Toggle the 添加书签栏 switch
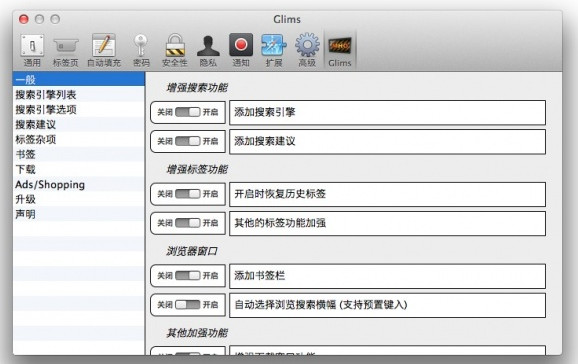 pos(188,276)
